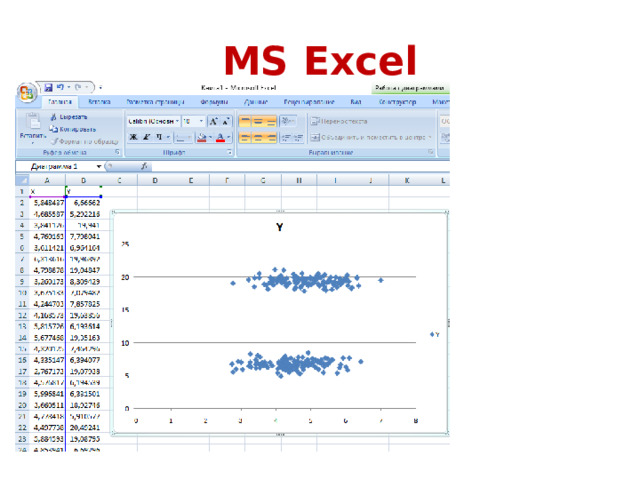
Task: Open the font size dropdown
Action: (201, 121)
